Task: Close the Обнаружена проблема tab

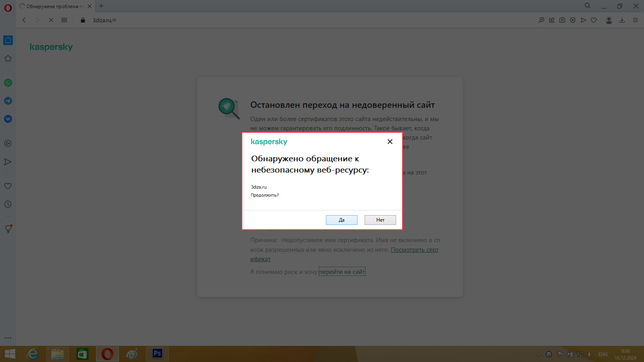Action: pyautogui.click(x=89, y=6)
